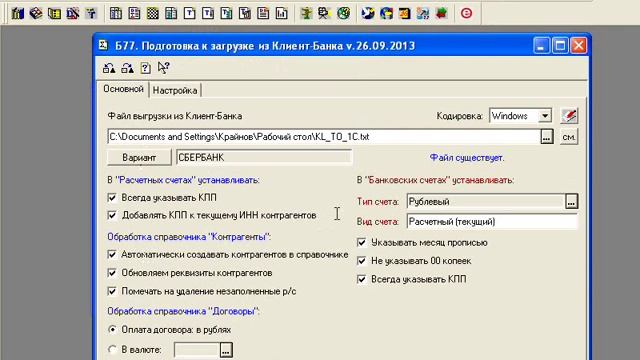This screenshot has width=640, height=360.
Task: Select the В валюте radio button
Action: click(112, 349)
